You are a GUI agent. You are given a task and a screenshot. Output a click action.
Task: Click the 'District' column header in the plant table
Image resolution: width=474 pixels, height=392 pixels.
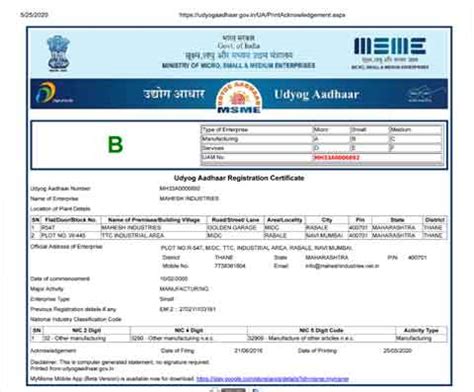tap(434, 220)
